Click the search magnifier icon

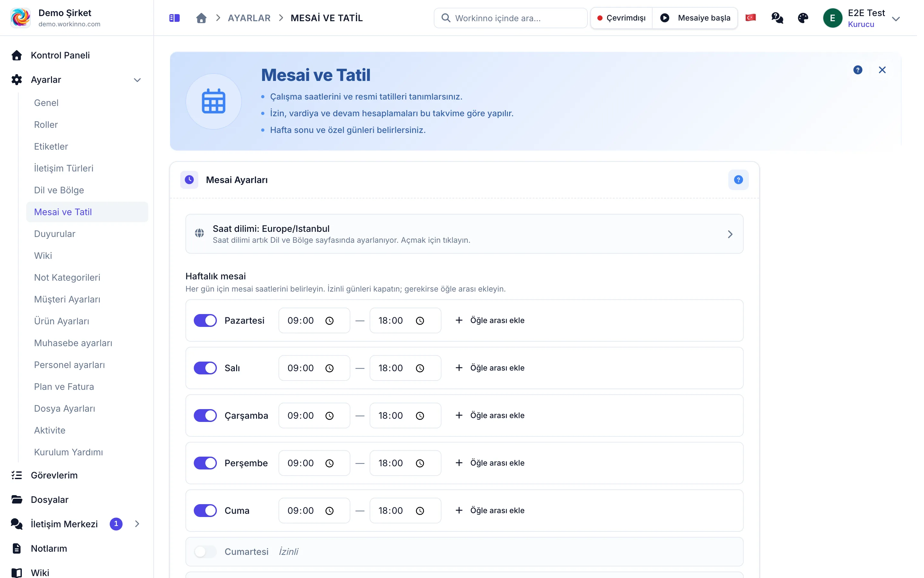click(446, 18)
